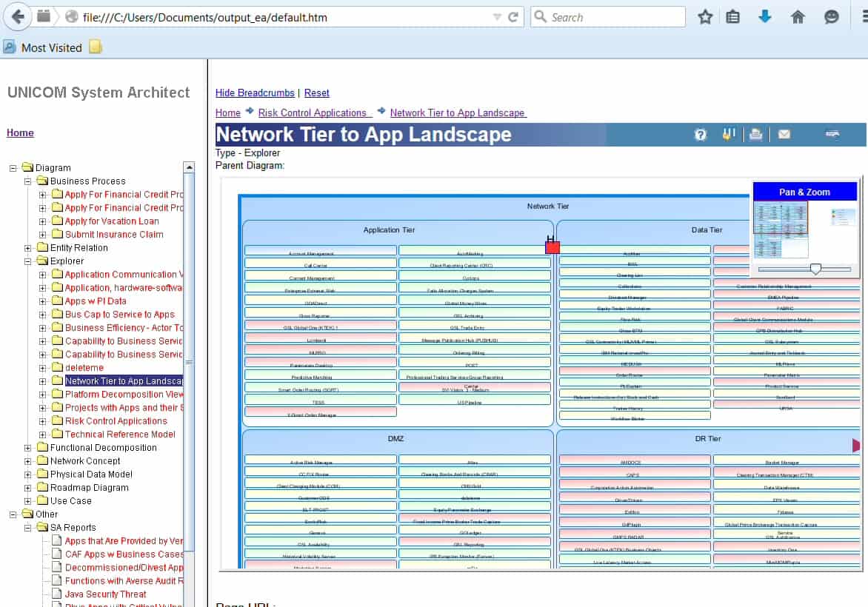Image resolution: width=868 pixels, height=607 pixels.
Task: Open Bus Cap to Service to Apps
Action: (119, 315)
